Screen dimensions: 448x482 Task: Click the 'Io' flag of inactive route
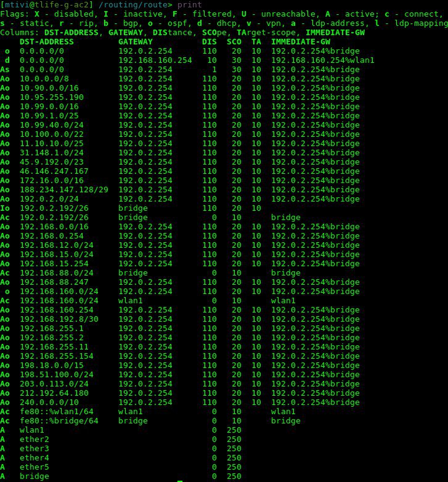[5, 208]
